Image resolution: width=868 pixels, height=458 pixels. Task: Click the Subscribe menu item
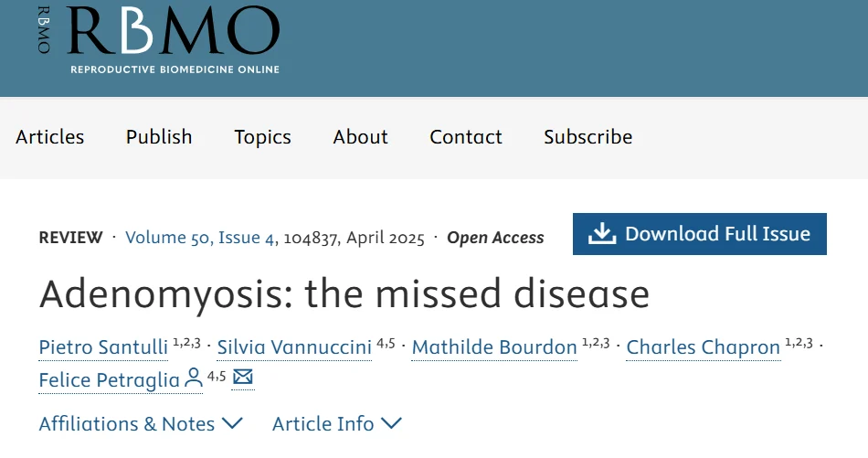587,137
